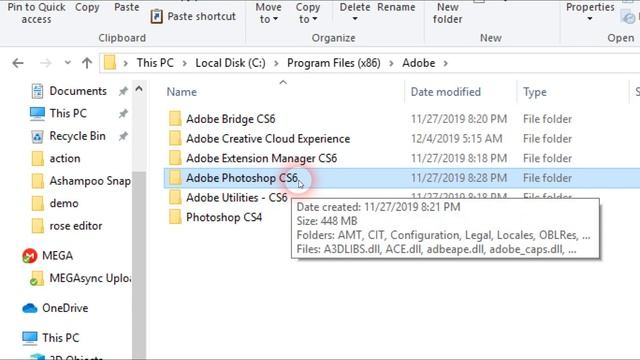Click the Paste shortcut icon

(x=156, y=16)
